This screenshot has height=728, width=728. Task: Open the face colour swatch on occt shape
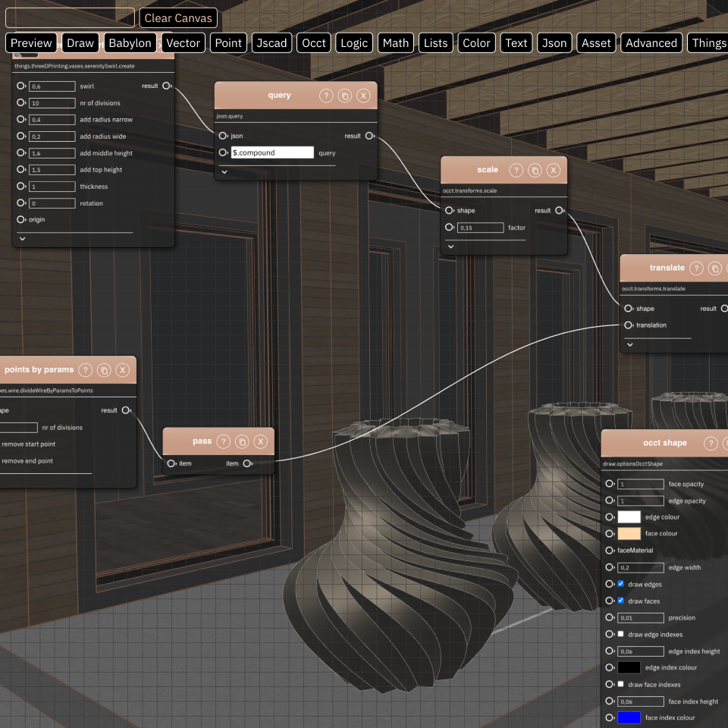(629, 533)
